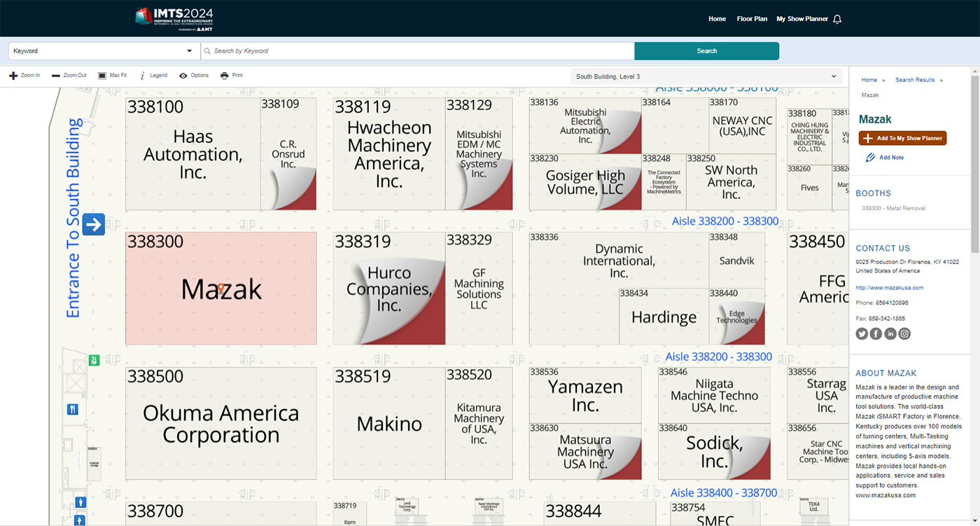Select the Edge Technologies booth 338440

pyautogui.click(x=737, y=317)
